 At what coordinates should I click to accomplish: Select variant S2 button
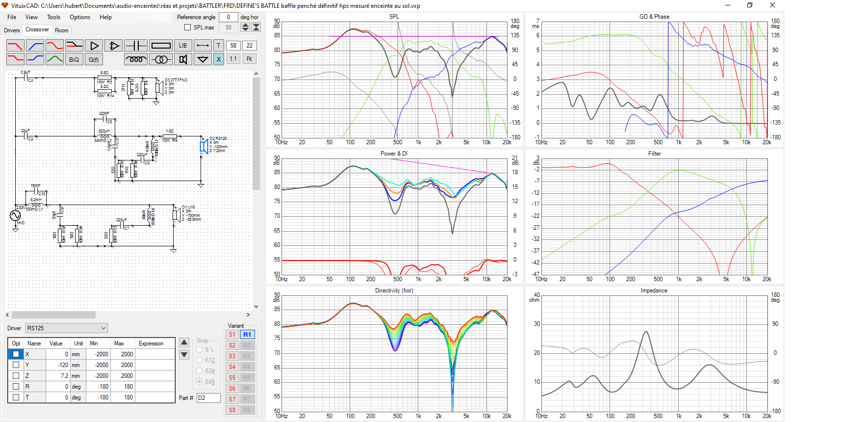tap(232, 345)
